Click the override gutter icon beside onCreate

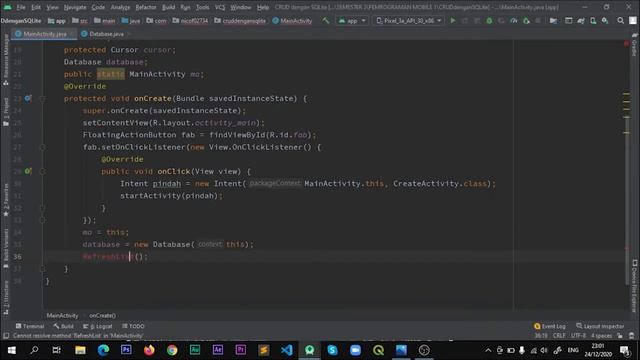coord(28,98)
